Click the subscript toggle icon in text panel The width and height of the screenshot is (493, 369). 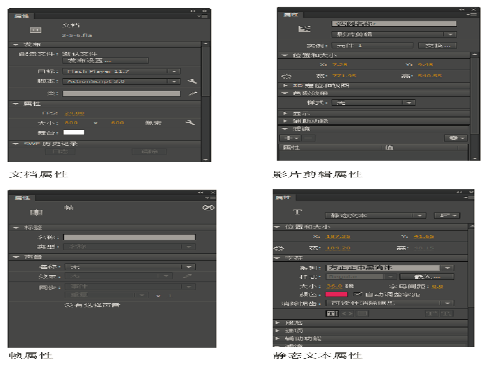(446, 313)
